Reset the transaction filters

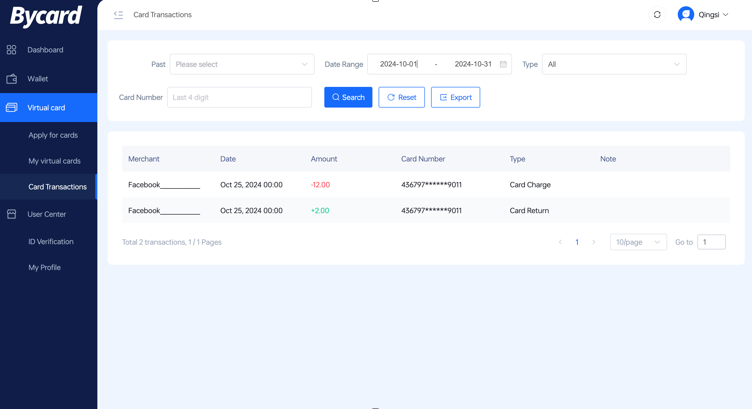(401, 97)
